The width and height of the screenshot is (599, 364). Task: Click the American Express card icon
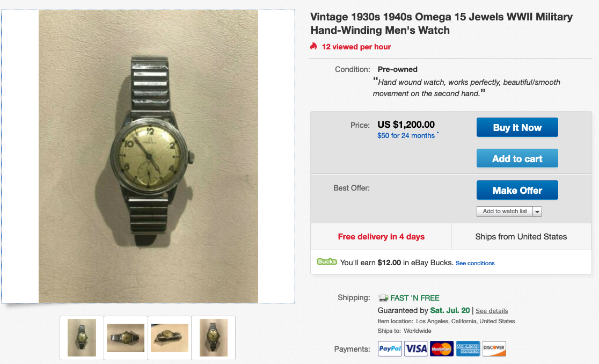pos(468,349)
